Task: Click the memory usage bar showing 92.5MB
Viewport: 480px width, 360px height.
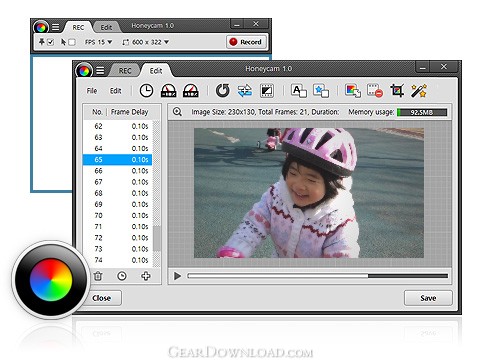Action: pyautogui.click(x=422, y=112)
